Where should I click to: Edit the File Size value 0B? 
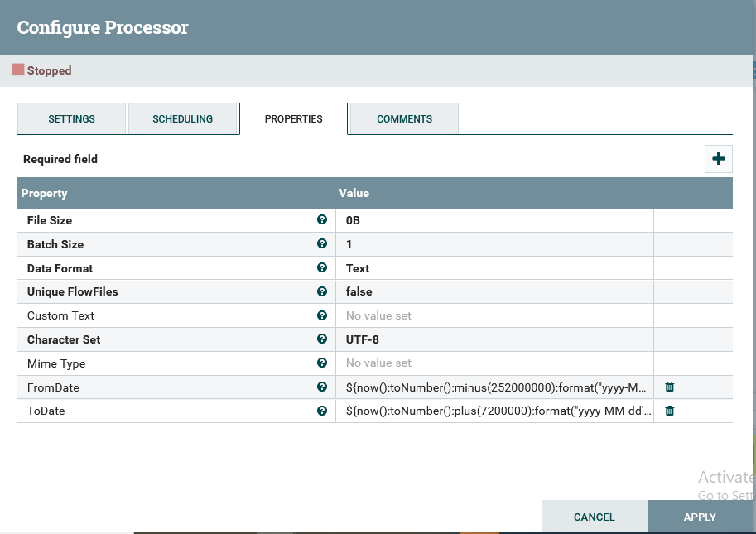[494, 220]
